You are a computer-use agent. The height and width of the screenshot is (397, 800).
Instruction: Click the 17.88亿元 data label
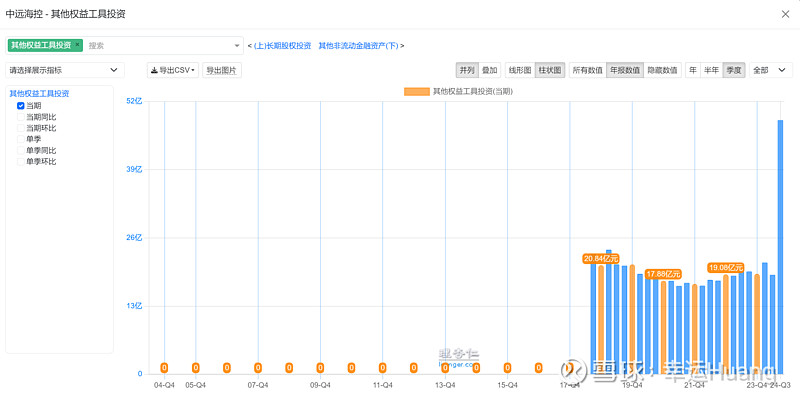click(x=663, y=274)
